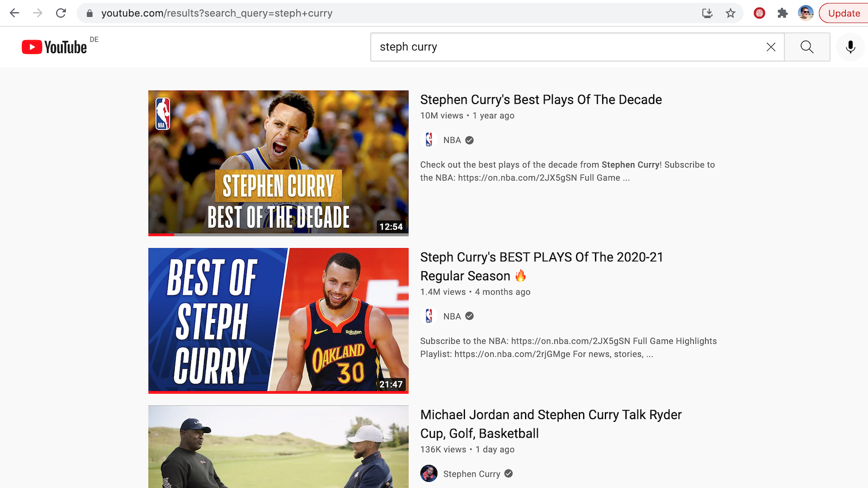Open 'Stephen Curry's Best Plays Of The Decade' title
Viewport: 868px width, 488px height.
click(x=541, y=100)
